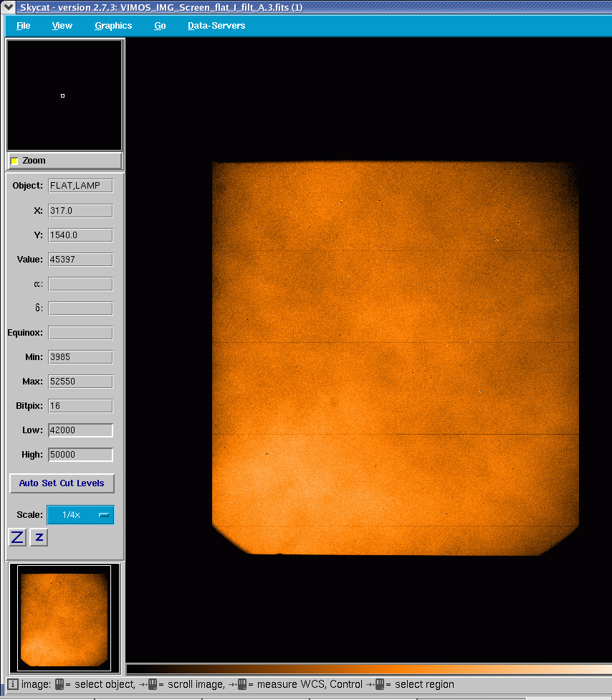Screen dimensions: 612x700
Task: Toggle the Zoom window checkbox
Action: (x=14, y=161)
